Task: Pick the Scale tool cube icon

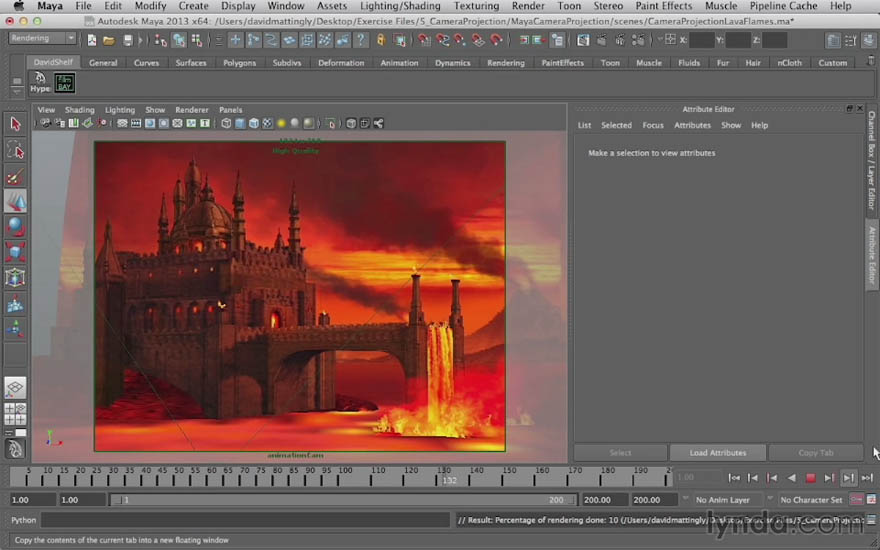Action: coord(15,252)
